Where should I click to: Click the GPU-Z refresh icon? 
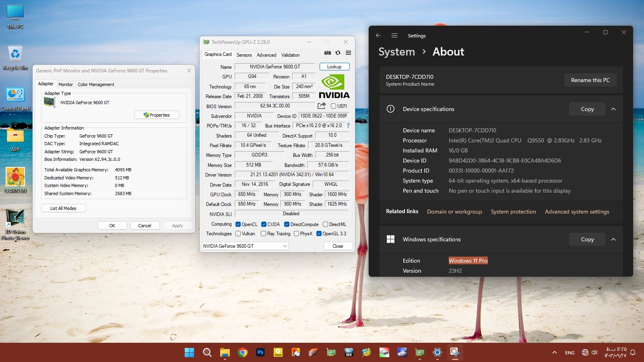coord(338,53)
